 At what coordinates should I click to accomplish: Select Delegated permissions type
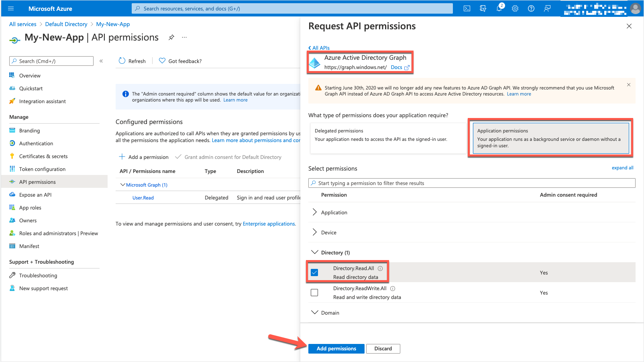point(388,138)
